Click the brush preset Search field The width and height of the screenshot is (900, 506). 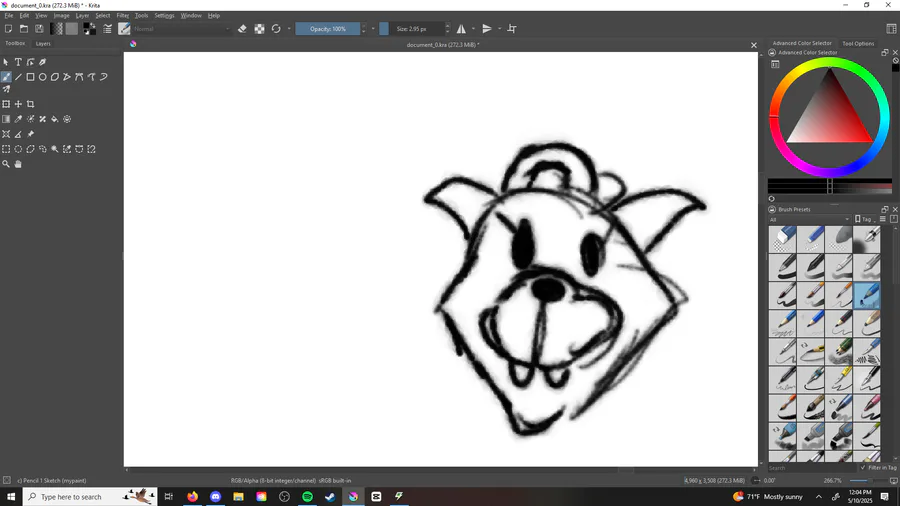click(x=812, y=468)
